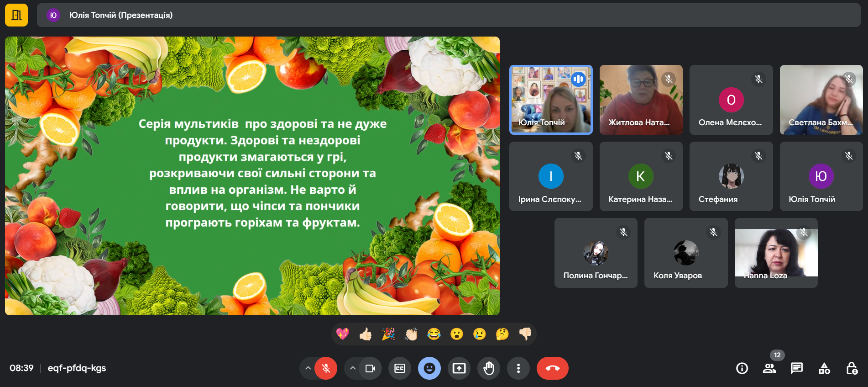Click the Present now screen share button
Image resolution: width=868 pixels, height=387 pixels.
tap(459, 368)
